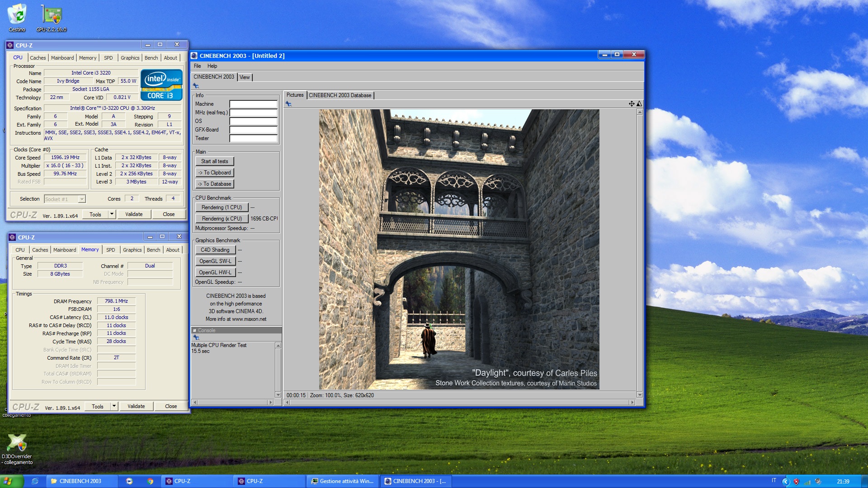Viewport: 868px width, 488px height.
Task: Start the C4D Shading test
Action: [216, 250]
